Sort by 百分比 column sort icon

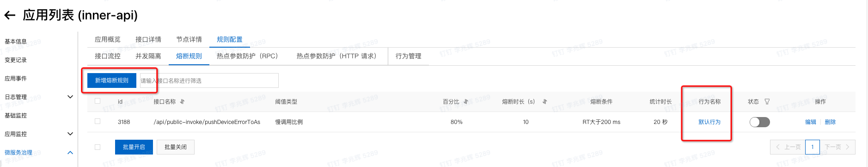(x=466, y=101)
